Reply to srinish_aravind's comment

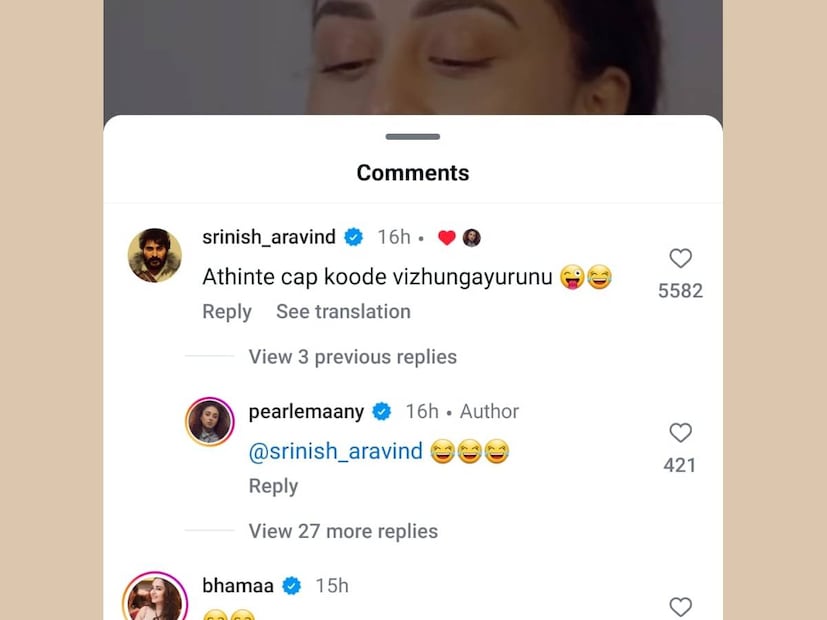pyautogui.click(x=227, y=312)
